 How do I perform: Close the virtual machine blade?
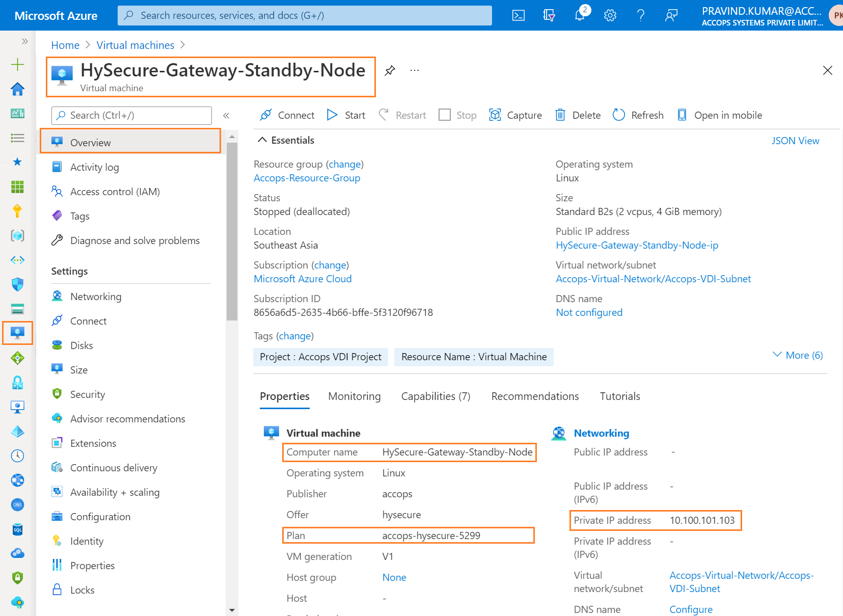(x=828, y=70)
